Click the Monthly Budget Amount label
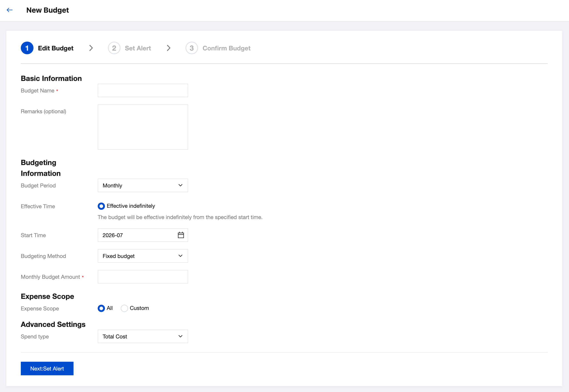569x392 pixels. 50,277
